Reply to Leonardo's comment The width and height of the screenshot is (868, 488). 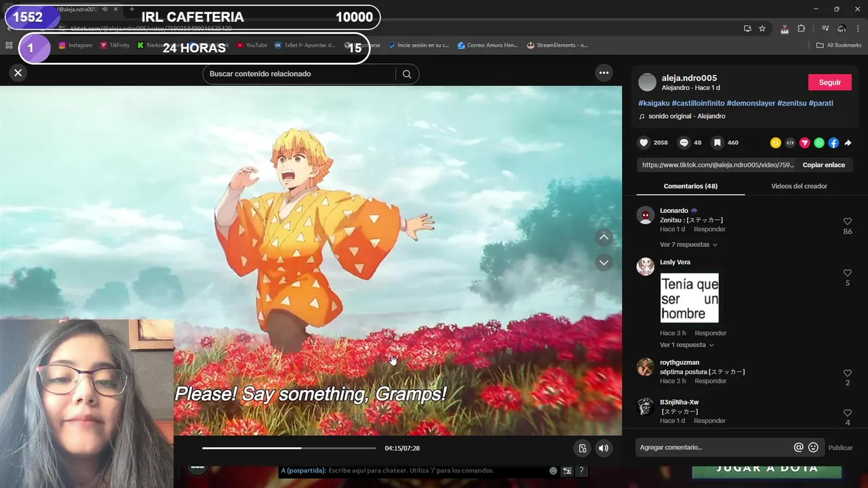click(x=709, y=229)
